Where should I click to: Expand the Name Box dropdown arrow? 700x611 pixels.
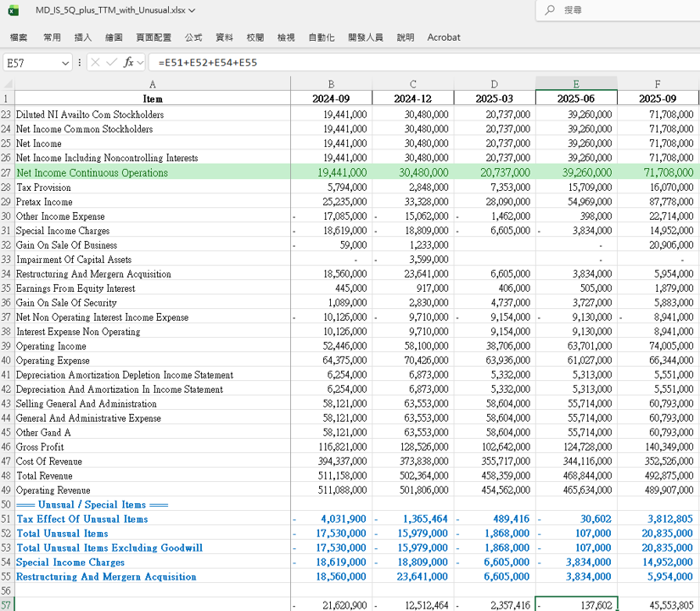[65, 63]
